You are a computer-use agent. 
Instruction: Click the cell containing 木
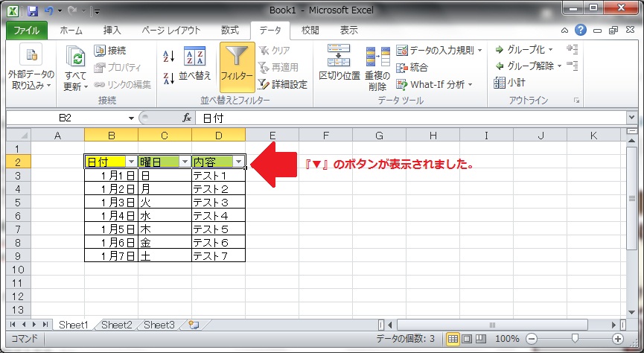(x=165, y=229)
